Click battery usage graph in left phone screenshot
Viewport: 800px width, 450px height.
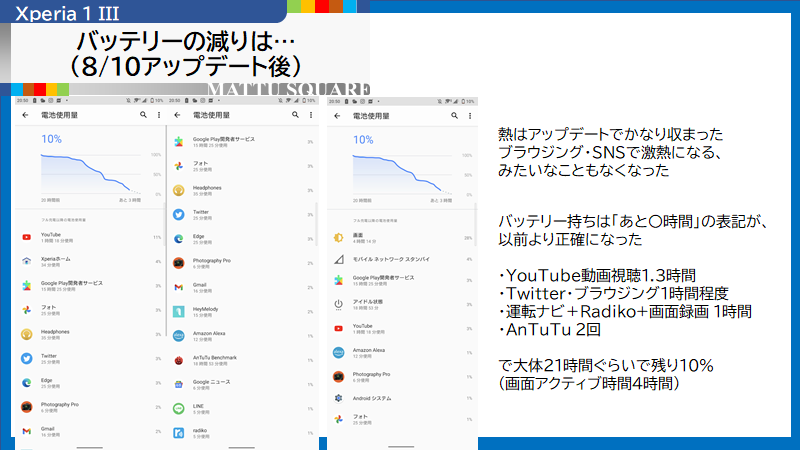coord(91,173)
